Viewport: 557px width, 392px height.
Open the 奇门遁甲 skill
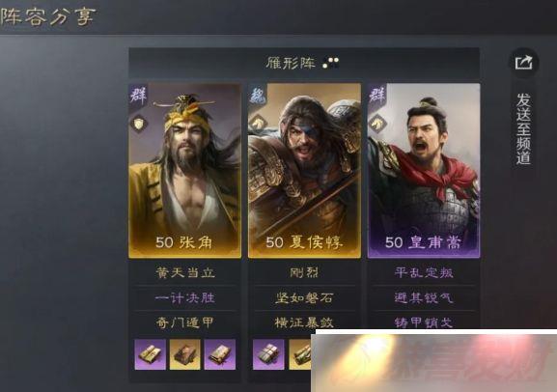click(185, 322)
